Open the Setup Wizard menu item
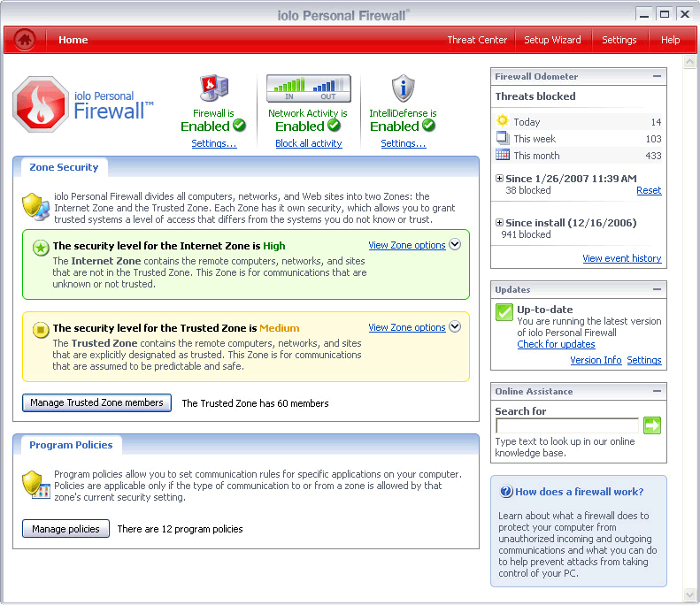 tap(552, 40)
